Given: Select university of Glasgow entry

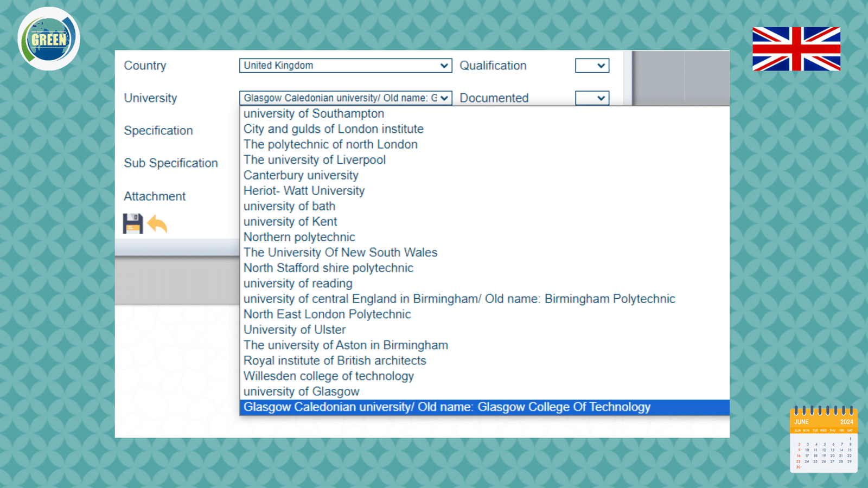Looking at the screenshot, I should [302, 391].
